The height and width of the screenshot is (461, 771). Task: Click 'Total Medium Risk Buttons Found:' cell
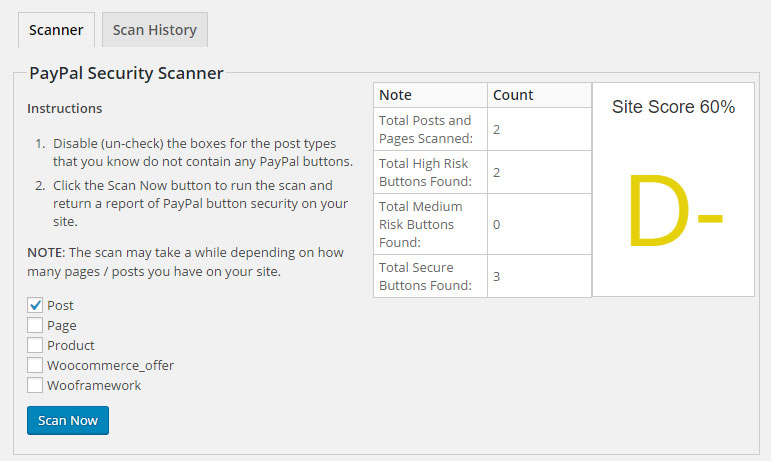click(430, 224)
